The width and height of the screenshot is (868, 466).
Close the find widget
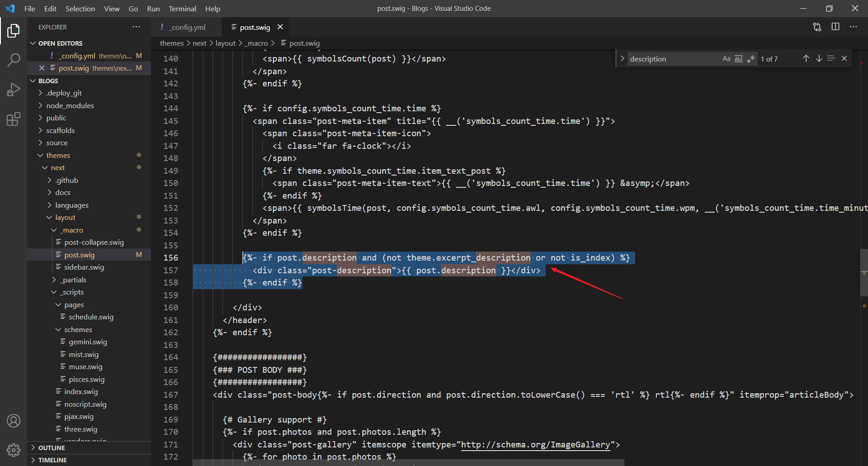pos(844,59)
